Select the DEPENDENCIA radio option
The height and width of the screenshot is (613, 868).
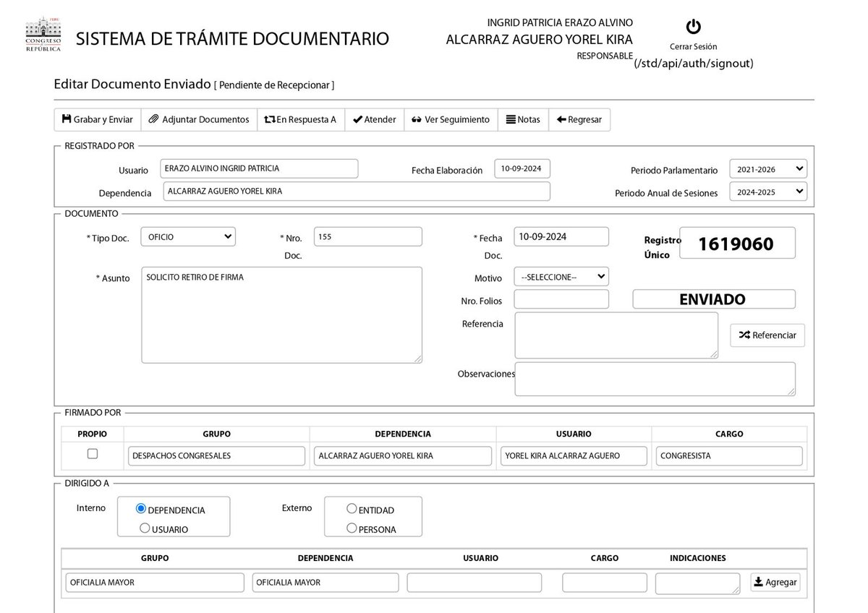click(x=141, y=509)
